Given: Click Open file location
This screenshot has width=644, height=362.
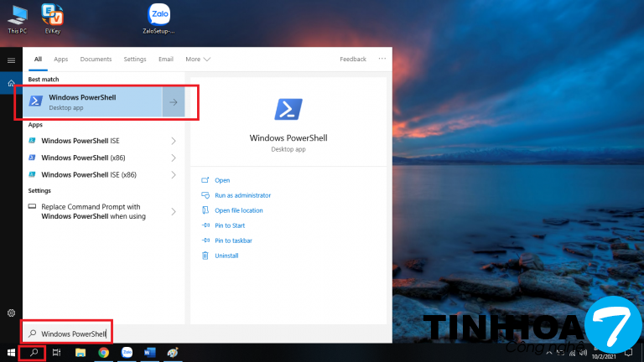Looking at the screenshot, I should pyautogui.click(x=238, y=210).
